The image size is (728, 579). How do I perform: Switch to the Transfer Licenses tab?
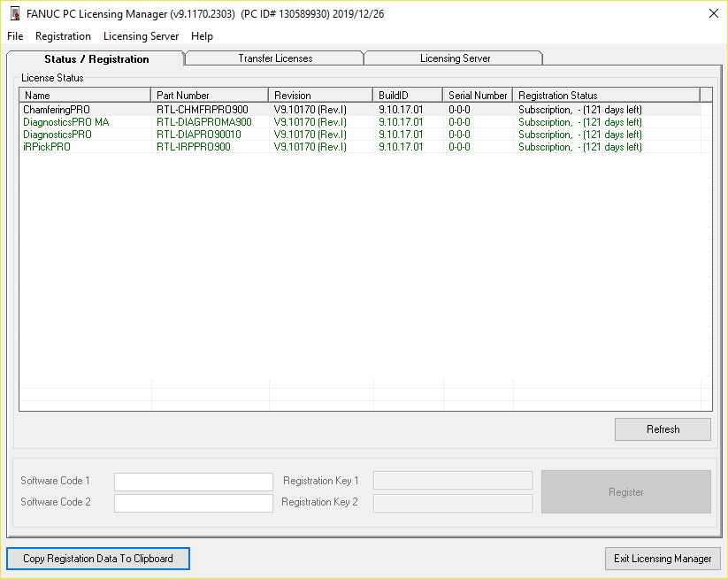point(275,58)
